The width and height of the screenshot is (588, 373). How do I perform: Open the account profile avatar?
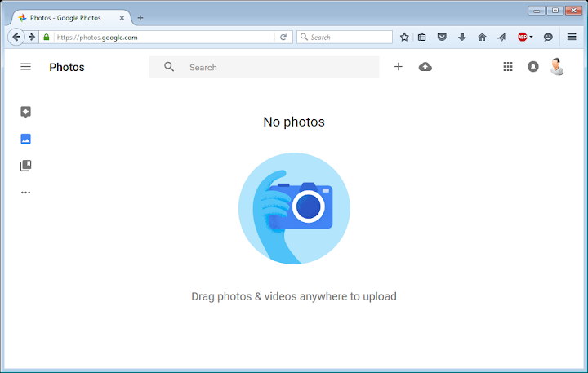pos(557,67)
